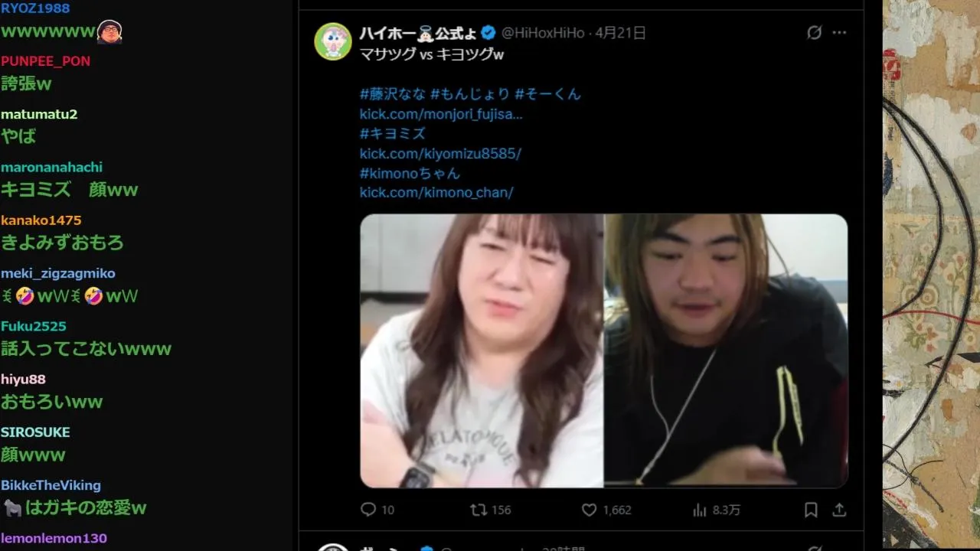Open the HiHoxHiHo profile avatar
This screenshot has height=551, width=980.
click(x=333, y=41)
